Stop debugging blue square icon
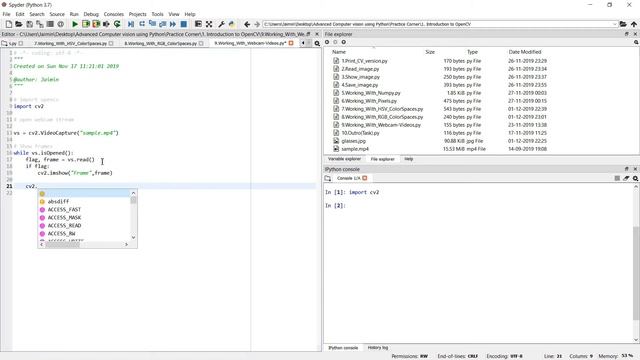 point(184,24)
